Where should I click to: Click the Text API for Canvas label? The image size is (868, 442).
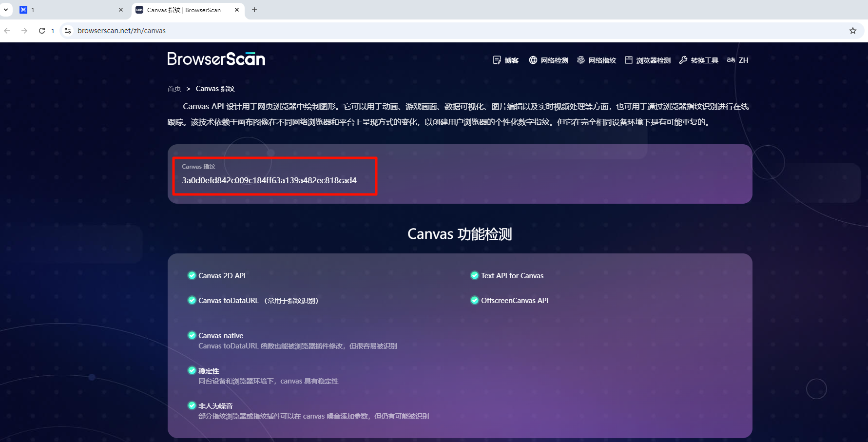click(512, 276)
